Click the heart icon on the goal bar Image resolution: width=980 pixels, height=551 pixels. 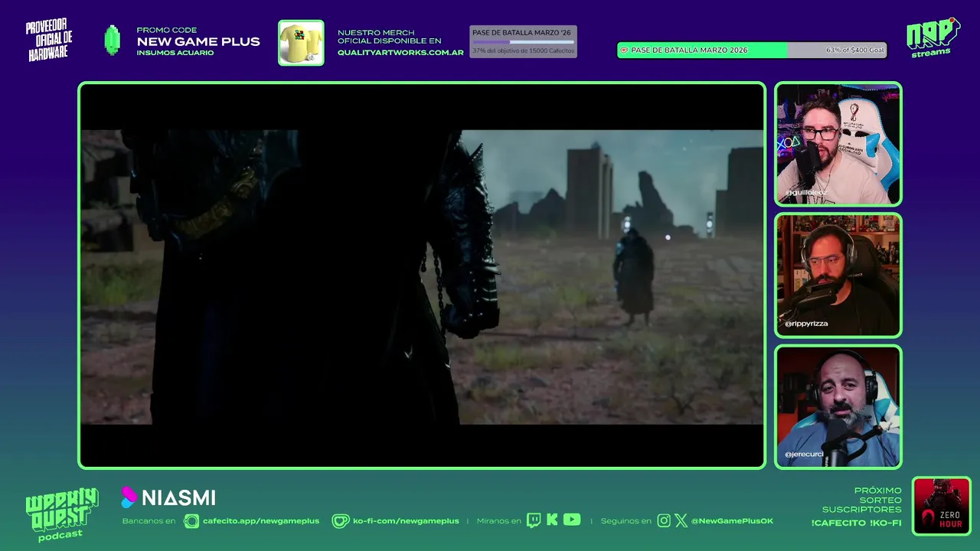tap(624, 51)
